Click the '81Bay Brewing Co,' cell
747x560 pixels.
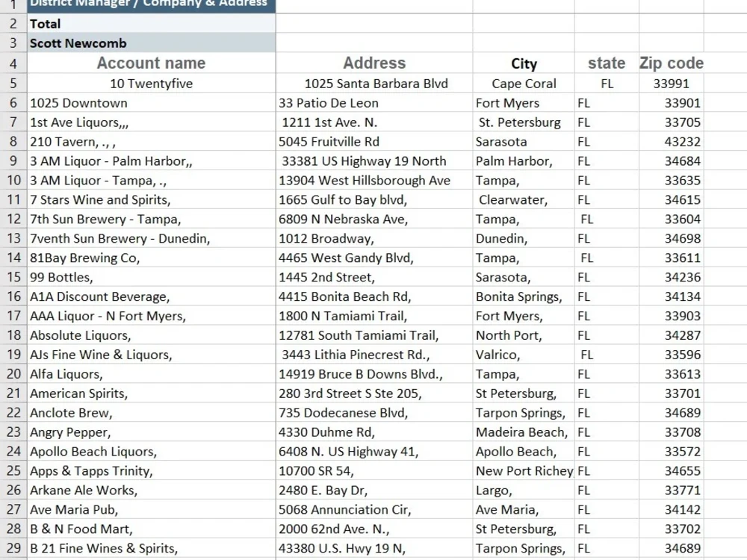pyautogui.click(x=151, y=258)
